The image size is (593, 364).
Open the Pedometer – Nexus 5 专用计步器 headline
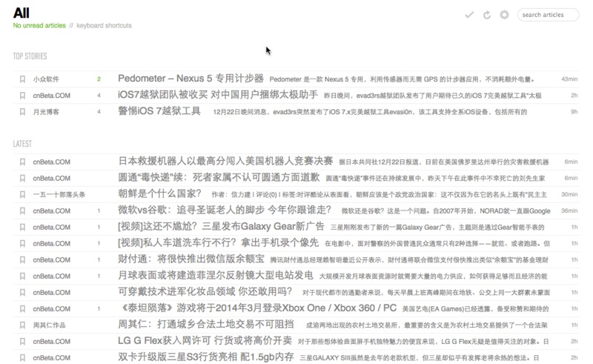[x=191, y=79]
